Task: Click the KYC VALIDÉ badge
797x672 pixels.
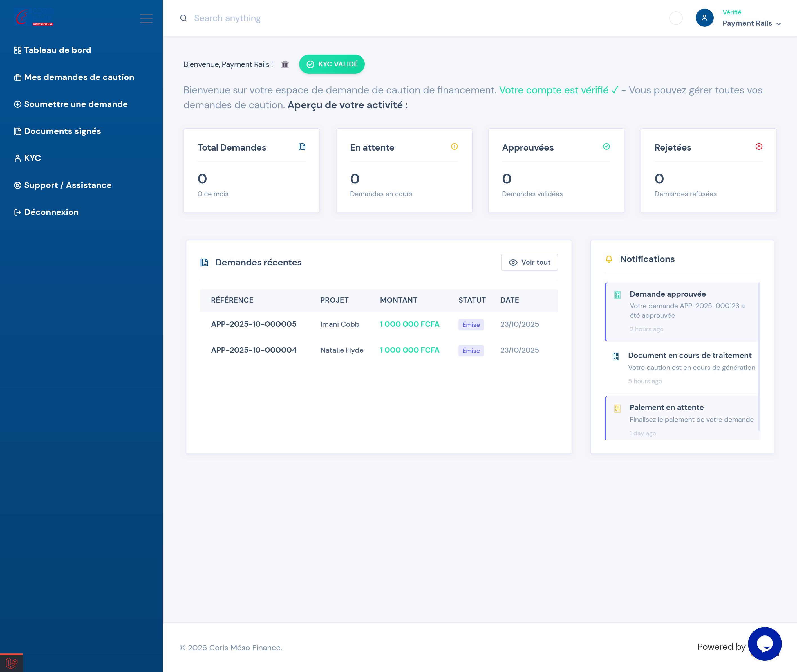Action: [332, 64]
